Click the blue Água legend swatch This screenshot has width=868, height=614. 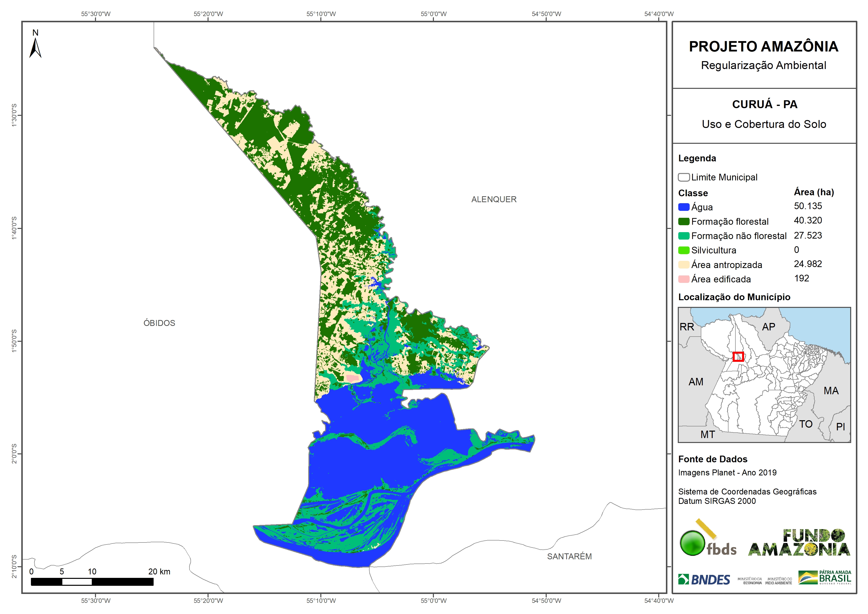click(x=683, y=207)
